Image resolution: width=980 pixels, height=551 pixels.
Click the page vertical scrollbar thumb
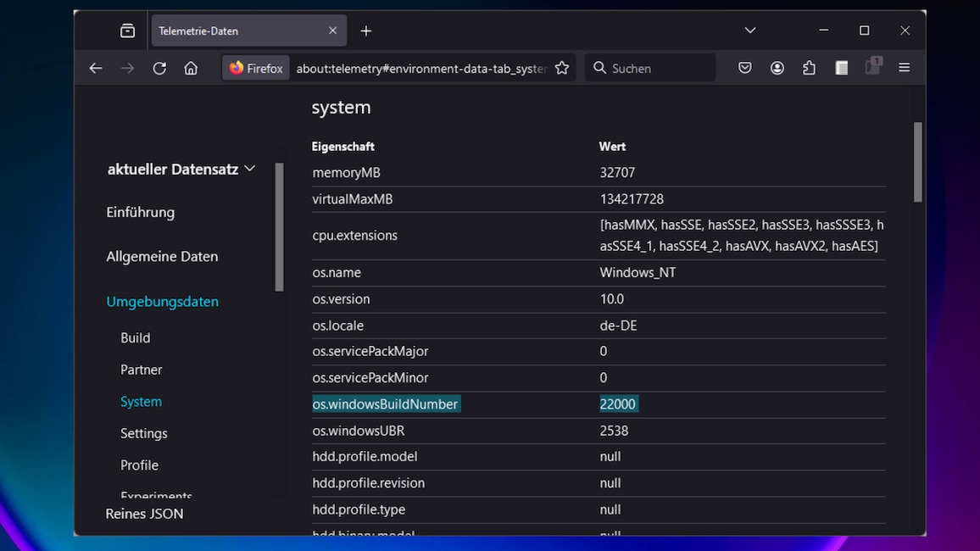click(x=917, y=163)
